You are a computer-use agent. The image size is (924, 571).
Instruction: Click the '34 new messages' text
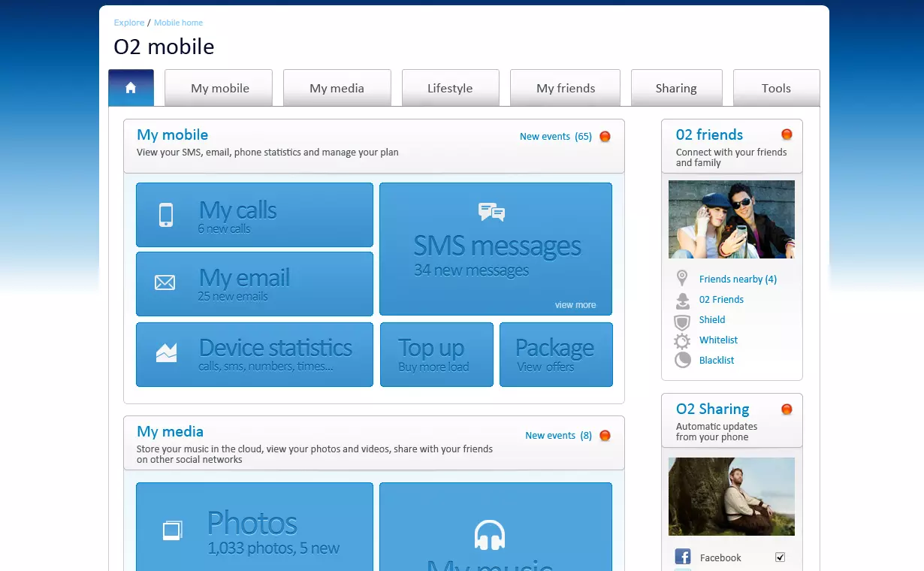click(471, 270)
